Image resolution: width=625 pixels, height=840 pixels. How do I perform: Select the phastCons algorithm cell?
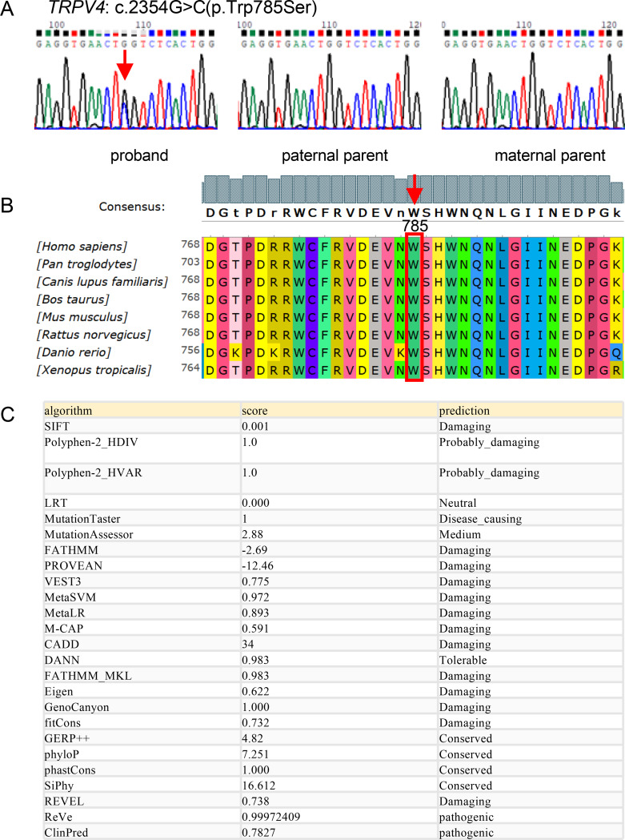coord(142,770)
